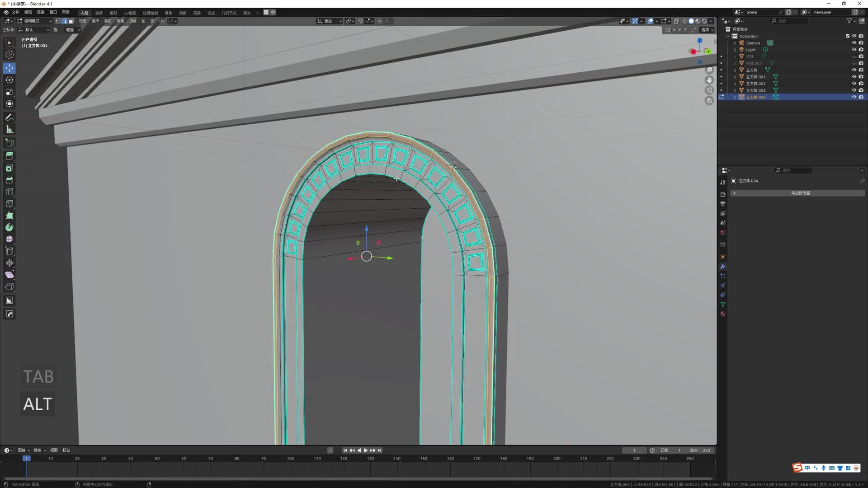Select the Measure tool
This screenshot has height=488, width=868.
[x=9, y=130]
